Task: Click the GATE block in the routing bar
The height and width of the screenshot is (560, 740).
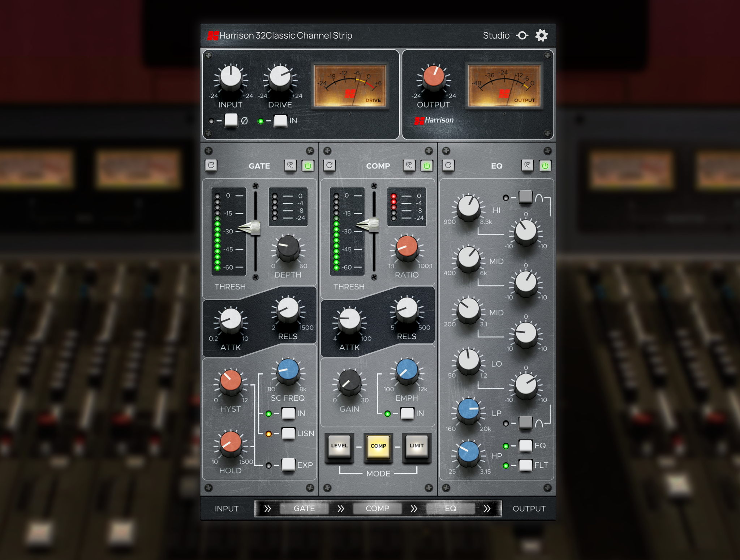Action: pyautogui.click(x=304, y=508)
